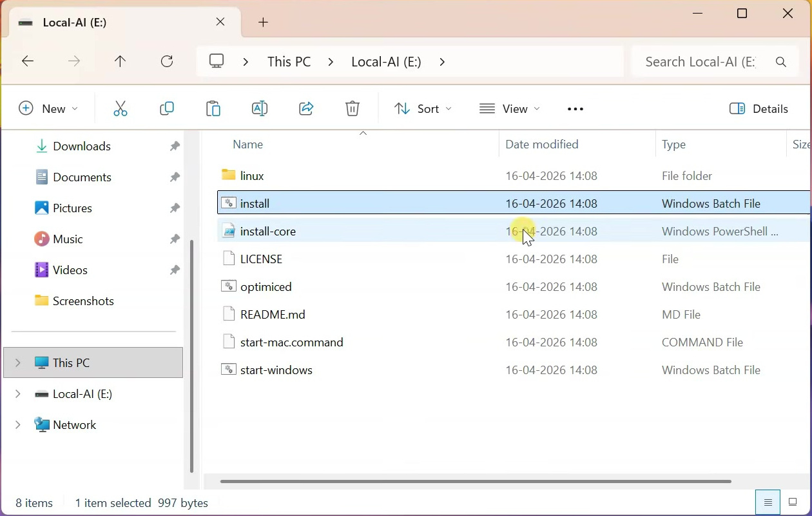Select the install-core PowerShell file icon
This screenshot has height=516, width=812.
click(x=229, y=231)
